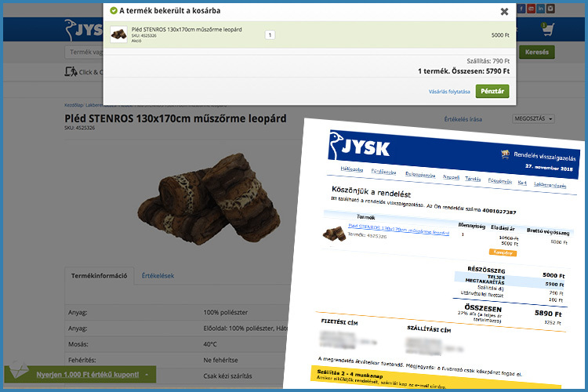Click the Szállítás: 790 Ft text
The height and width of the screenshot is (392, 588).
click(488, 61)
